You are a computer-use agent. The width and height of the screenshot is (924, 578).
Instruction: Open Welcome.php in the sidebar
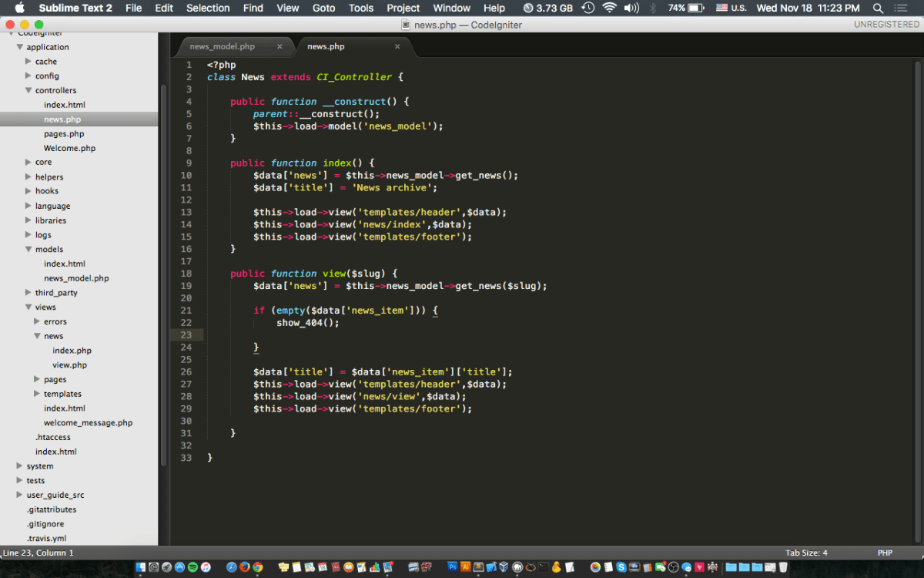[69, 148]
